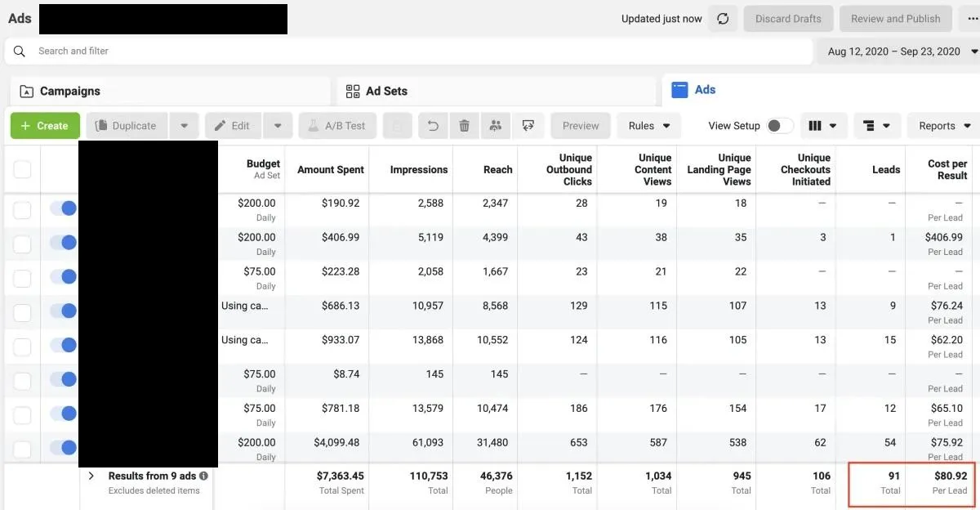Viewport: 980px width, 510px height.
Task: Click the share feedback icon next to Preview
Action: (528, 126)
